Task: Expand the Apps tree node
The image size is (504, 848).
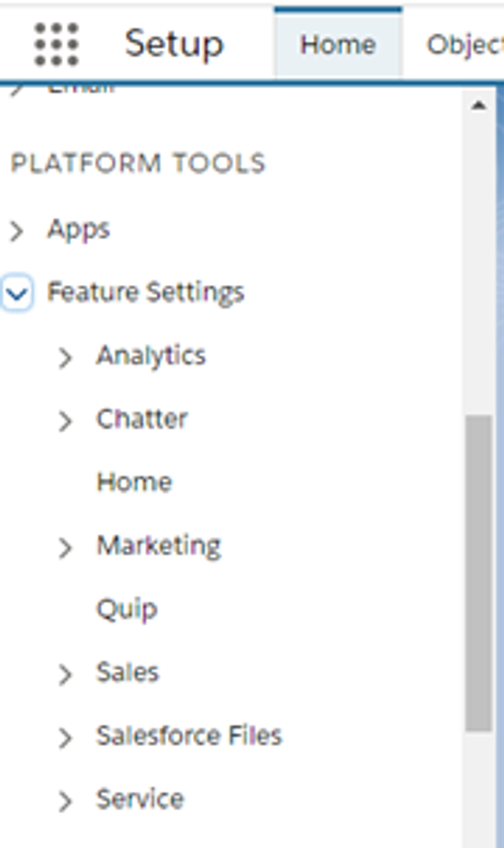Action: point(17,231)
